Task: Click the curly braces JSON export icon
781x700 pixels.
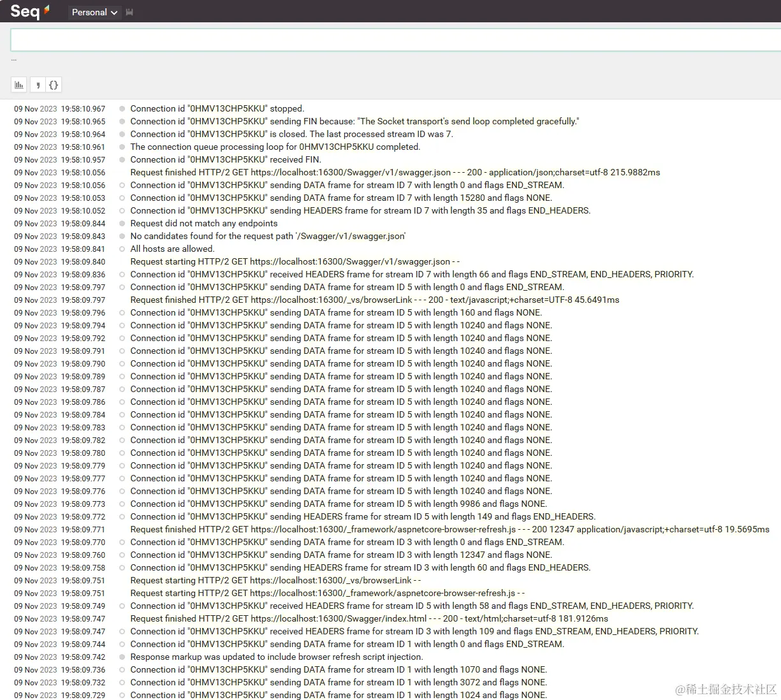Action: [x=54, y=85]
